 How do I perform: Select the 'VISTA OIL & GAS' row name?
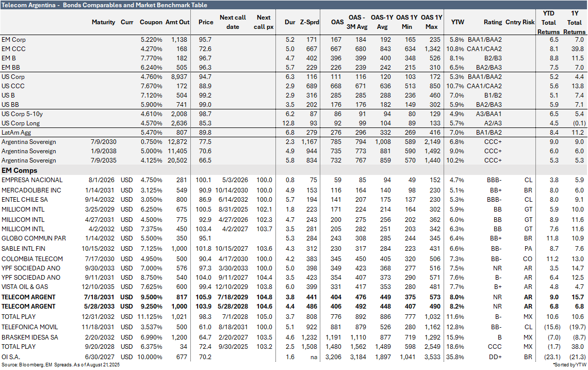[25, 287]
